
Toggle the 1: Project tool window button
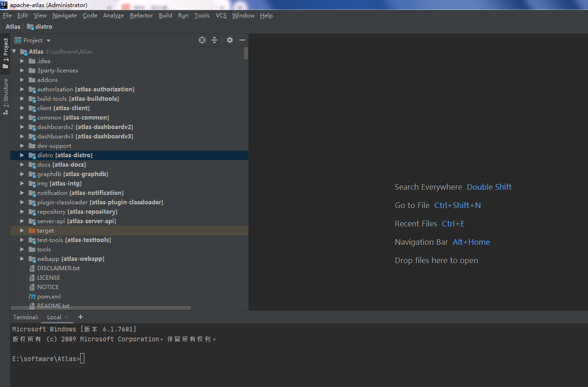click(x=5, y=53)
